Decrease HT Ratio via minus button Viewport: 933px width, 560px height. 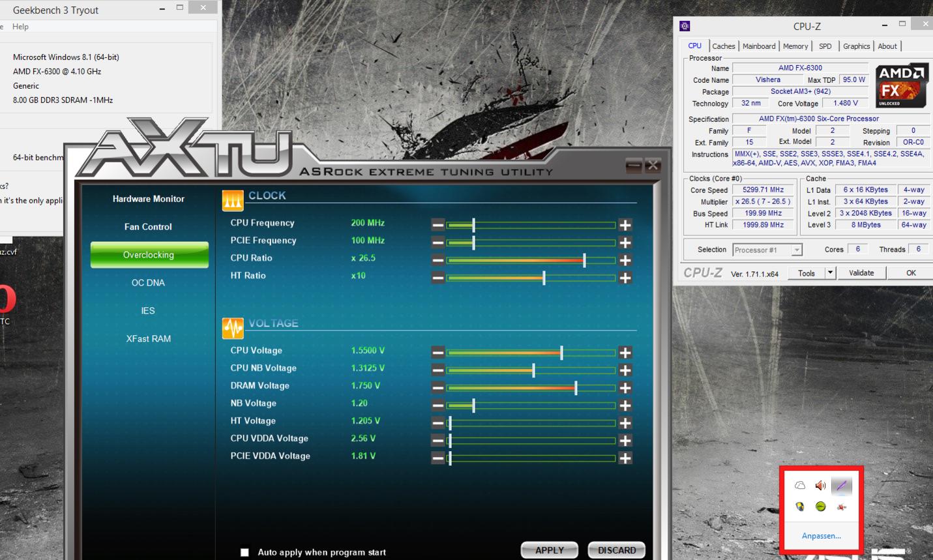438,278
